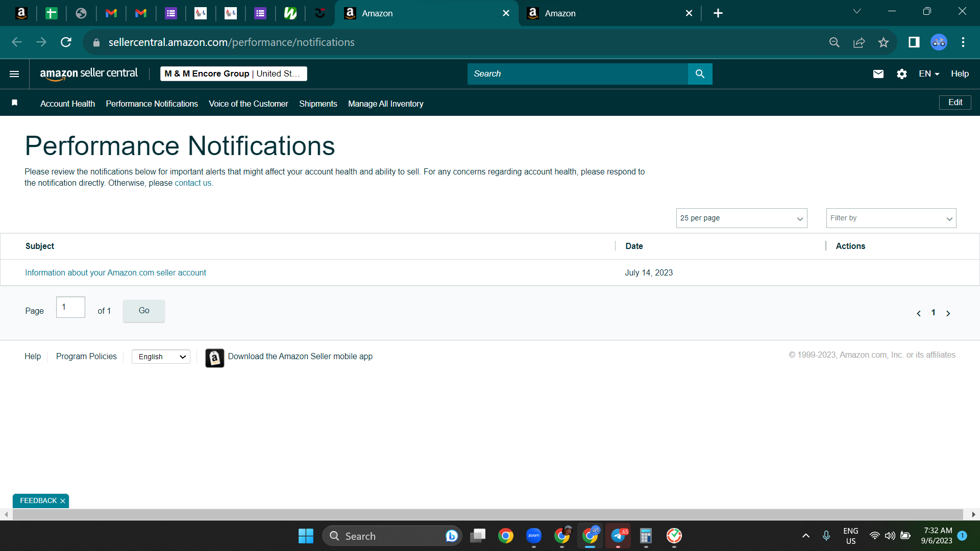Open the settings gear icon
980x551 pixels.
902,74
